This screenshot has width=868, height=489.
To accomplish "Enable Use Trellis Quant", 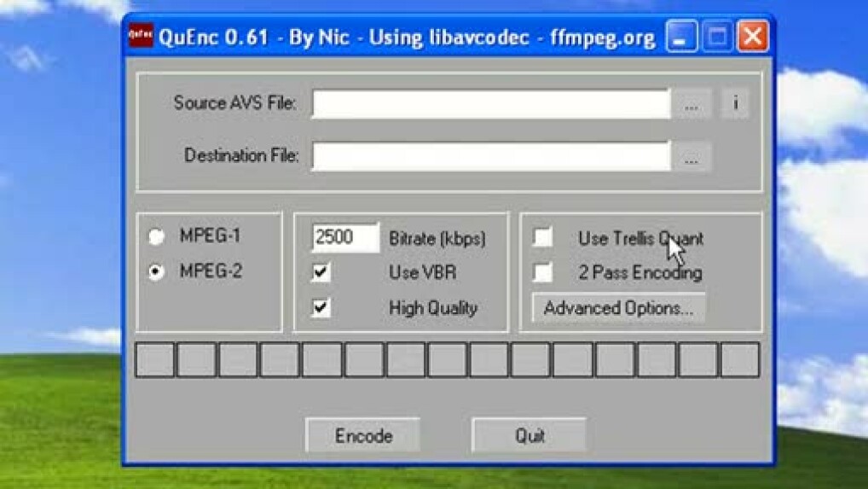I will tap(542, 238).
